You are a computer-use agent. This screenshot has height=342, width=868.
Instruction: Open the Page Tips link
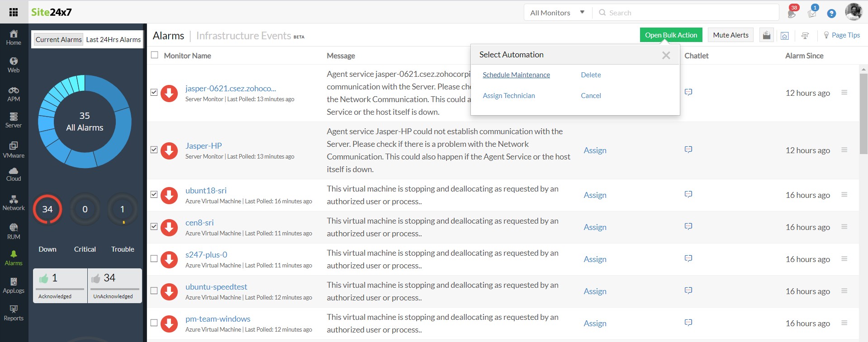click(x=842, y=35)
